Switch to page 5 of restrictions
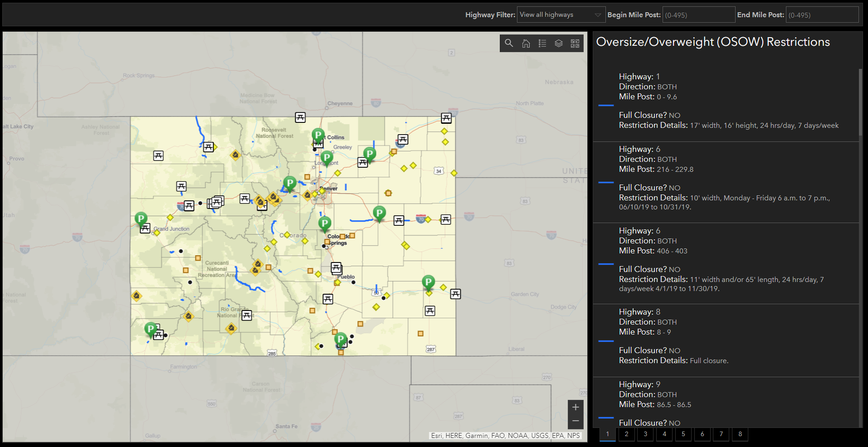The image size is (868, 447). point(683,434)
